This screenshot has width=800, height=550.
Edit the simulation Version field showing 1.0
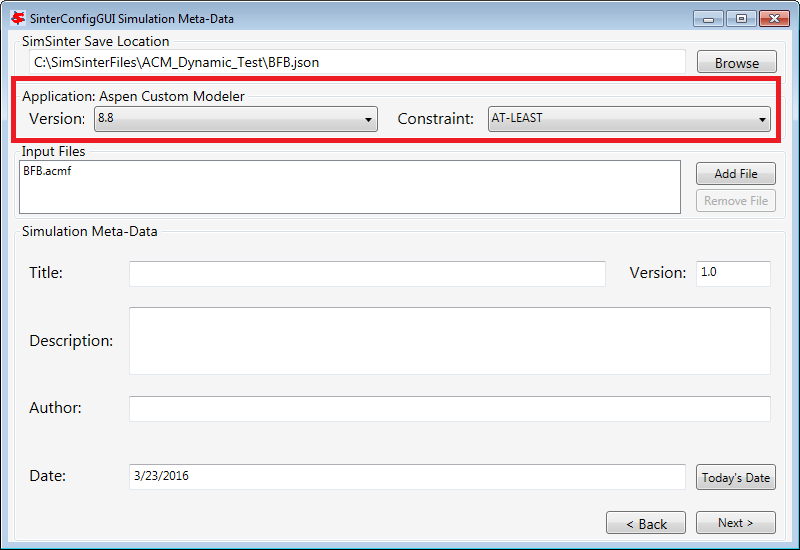pos(733,274)
